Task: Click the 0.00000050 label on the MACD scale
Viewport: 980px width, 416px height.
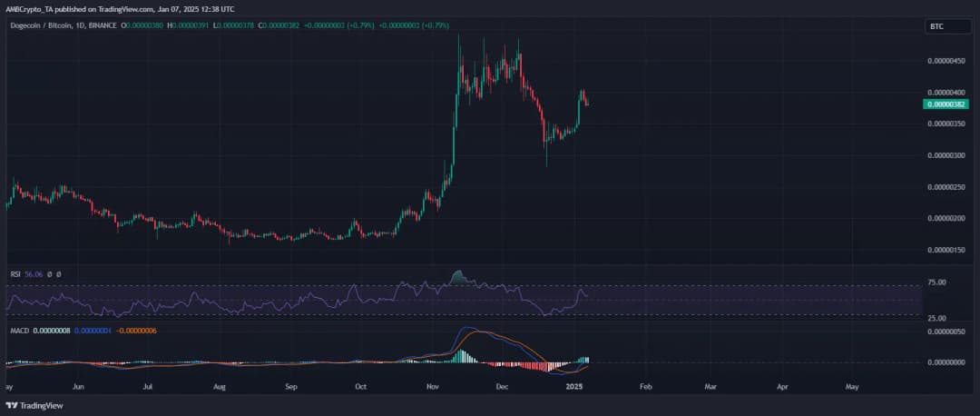Action: click(x=947, y=332)
